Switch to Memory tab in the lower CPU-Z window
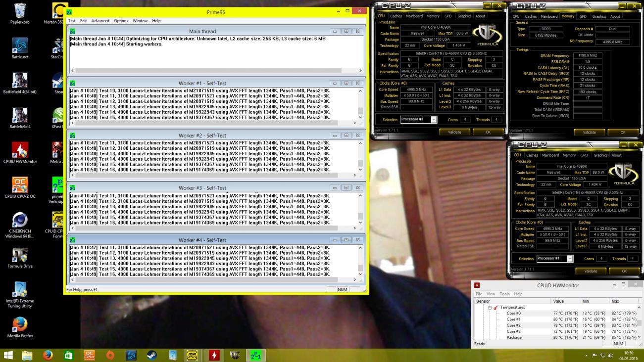The image size is (644, 362). click(569, 155)
